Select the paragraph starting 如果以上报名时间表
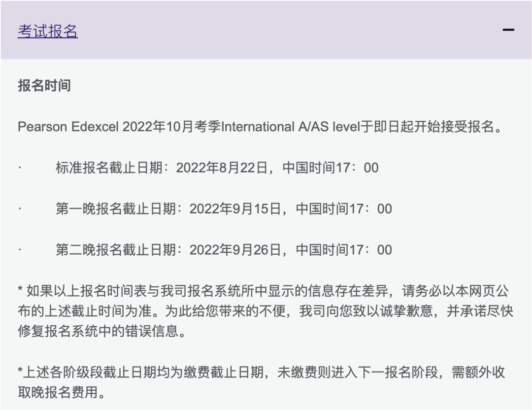 pos(266,311)
